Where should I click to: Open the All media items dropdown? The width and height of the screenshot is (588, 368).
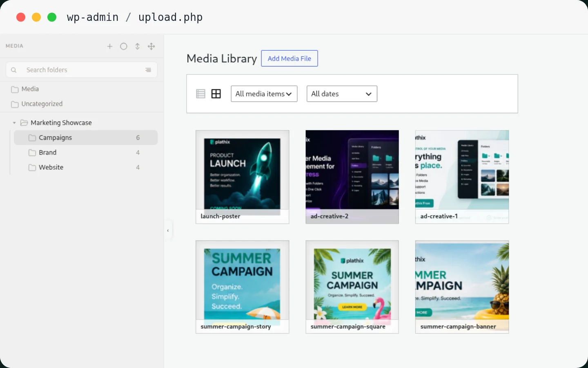[x=264, y=94]
